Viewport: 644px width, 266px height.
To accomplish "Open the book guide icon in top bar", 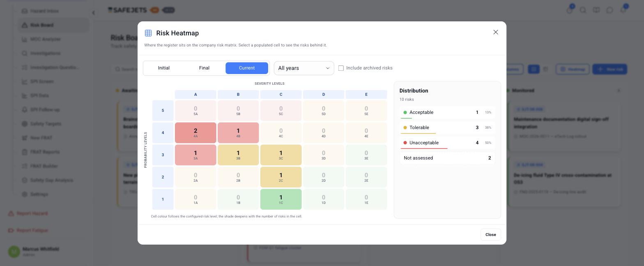I will tap(596, 10).
